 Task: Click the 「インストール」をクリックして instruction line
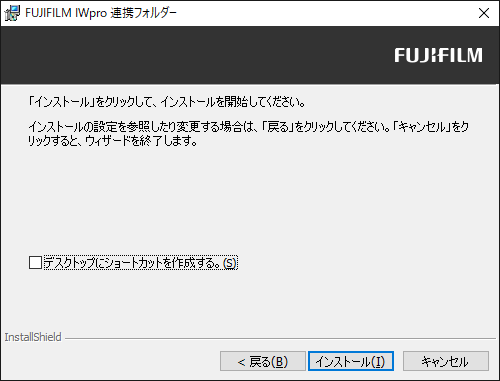click(x=166, y=102)
